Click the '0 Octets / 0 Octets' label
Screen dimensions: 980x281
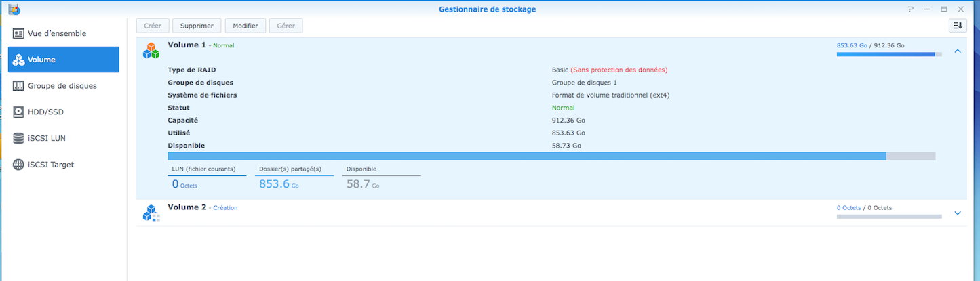(x=864, y=208)
